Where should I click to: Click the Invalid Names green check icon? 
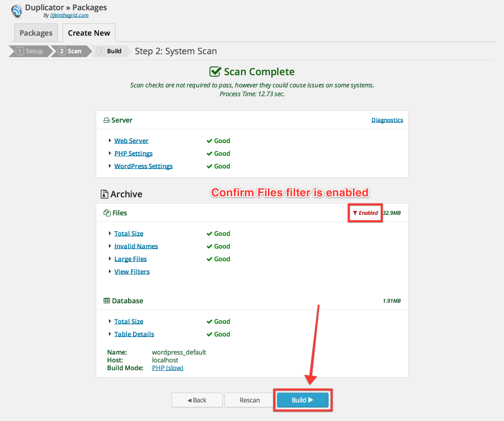[209, 246]
